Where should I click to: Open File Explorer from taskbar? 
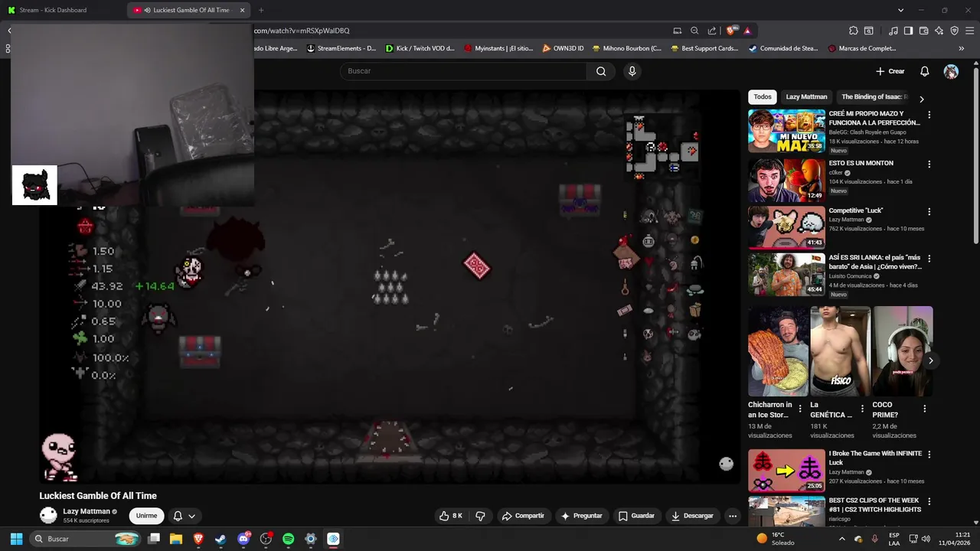pos(175,539)
